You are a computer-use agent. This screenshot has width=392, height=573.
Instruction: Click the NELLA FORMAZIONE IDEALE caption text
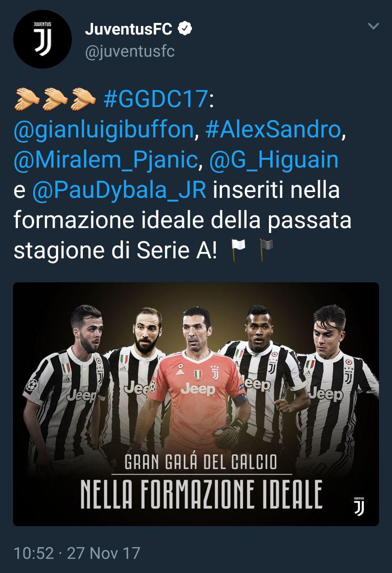[201, 494]
